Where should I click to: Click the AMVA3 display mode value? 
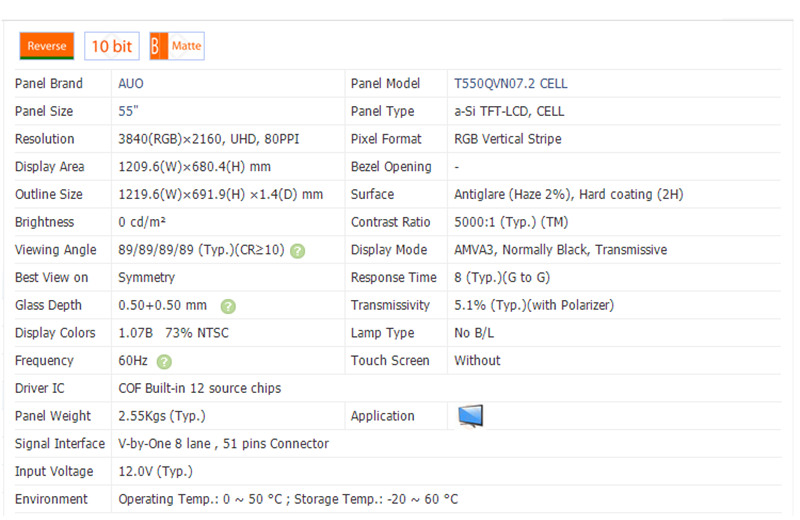560,250
